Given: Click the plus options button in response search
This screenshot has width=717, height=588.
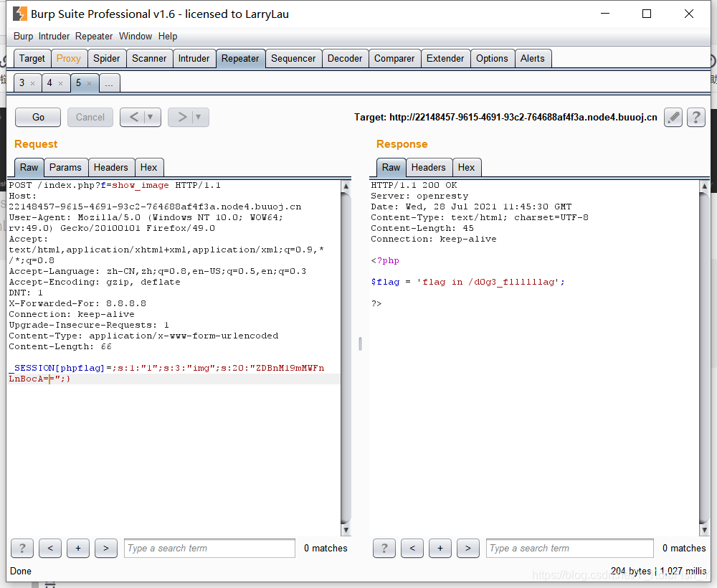Looking at the screenshot, I should [x=440, y=549].
